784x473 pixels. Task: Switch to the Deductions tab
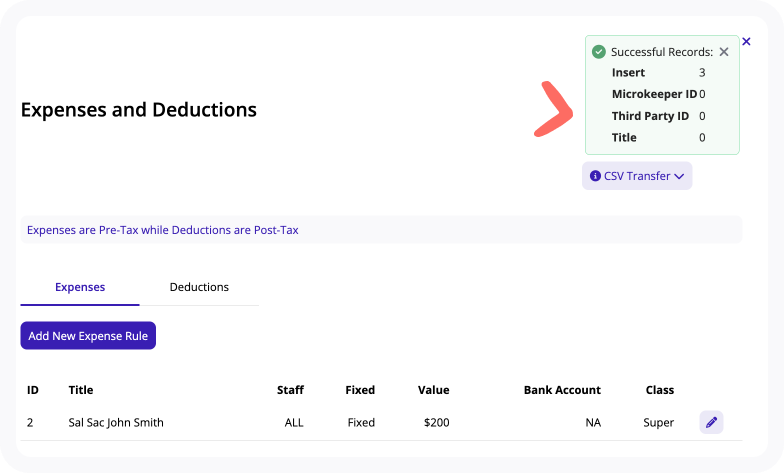point(199,287)
